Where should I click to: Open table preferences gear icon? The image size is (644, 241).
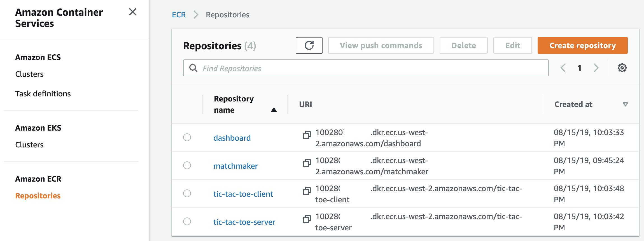tap(622, 68)
